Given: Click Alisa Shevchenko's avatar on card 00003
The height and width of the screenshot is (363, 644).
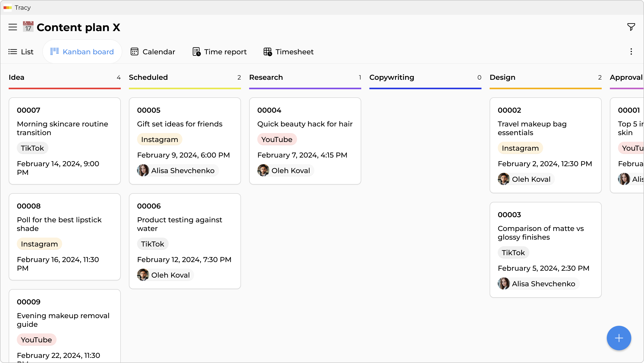Looking at the screenshot, I should pyautogui.click(x=504, y=284).
